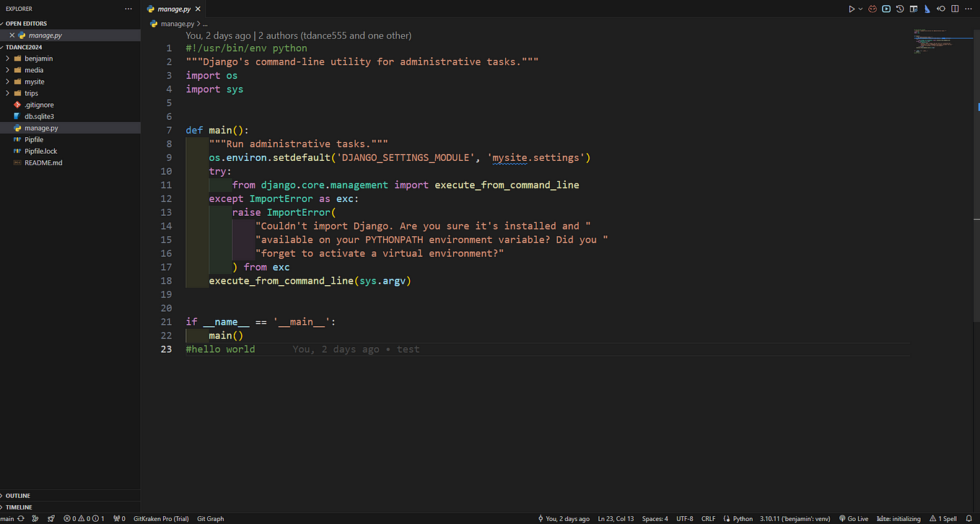Screen dimensions: 980x524
Task: Expand the mysite folder
Action: pyautogui.click(x=34, y=82)
